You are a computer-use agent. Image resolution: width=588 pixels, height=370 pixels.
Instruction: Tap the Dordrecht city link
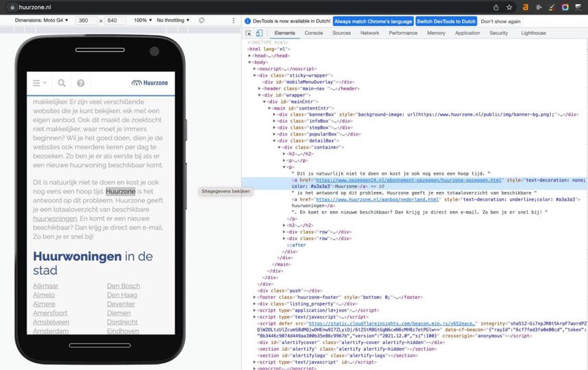click(122, 321)
